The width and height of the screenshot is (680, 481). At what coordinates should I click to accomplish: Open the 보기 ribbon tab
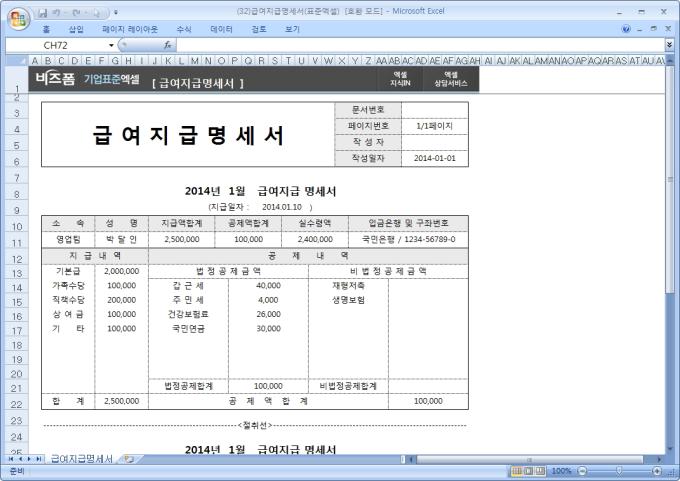tap(292, 29)
